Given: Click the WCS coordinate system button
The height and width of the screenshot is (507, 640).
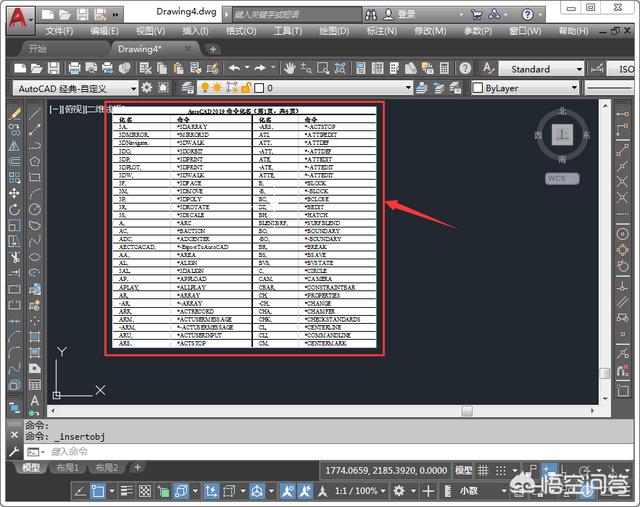Looking at the screenshot, I should tap(562, 178).
